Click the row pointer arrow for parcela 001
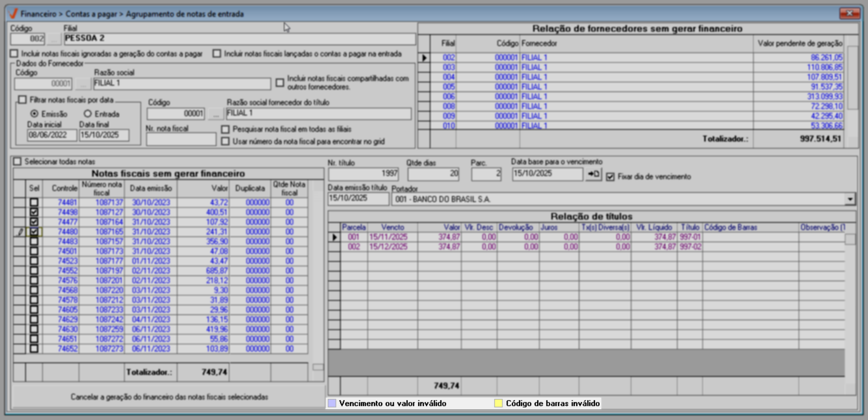Viewport: 868px width, 420px height. click(x=334, y=237)
